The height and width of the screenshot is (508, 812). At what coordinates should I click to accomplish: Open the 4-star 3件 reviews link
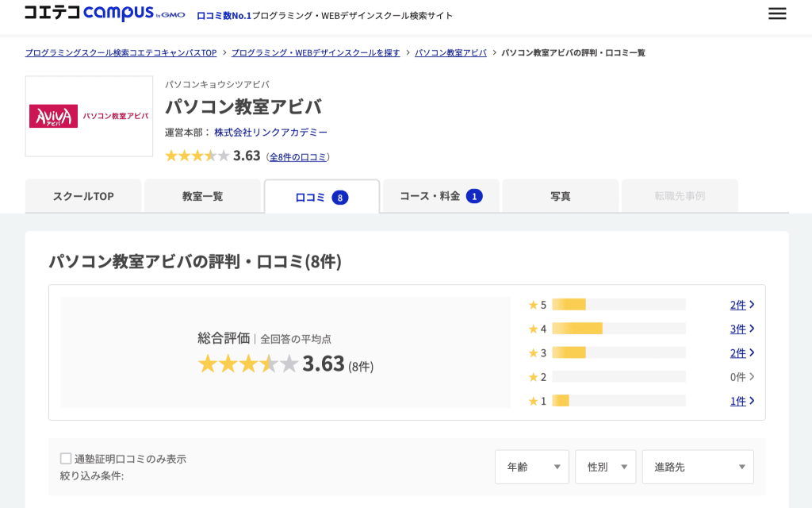pyautogui.click(x=737, y=329)
